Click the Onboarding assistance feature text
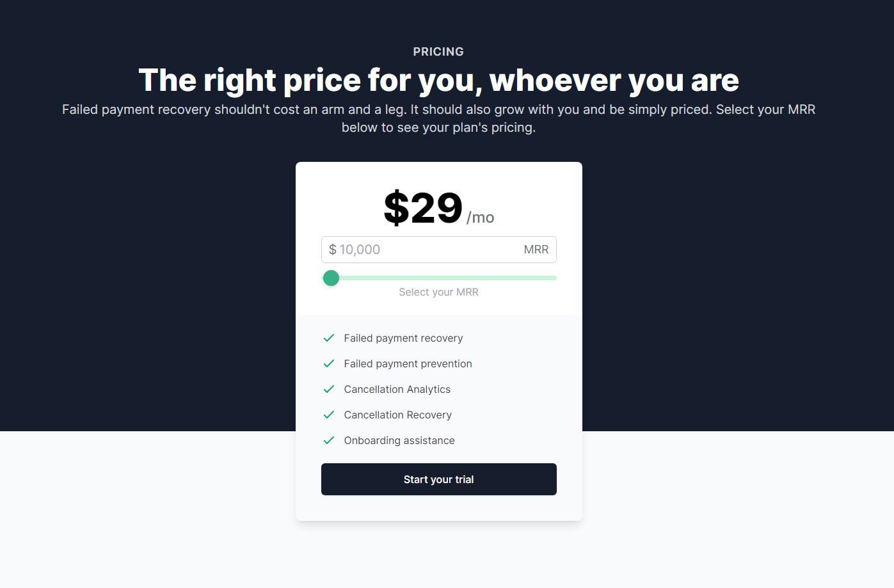 click(x=399, y=440)
